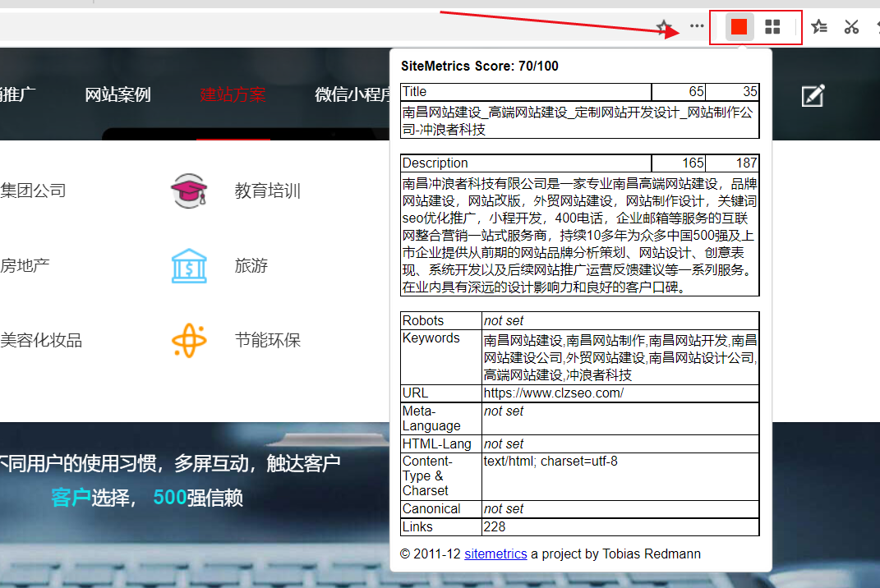Open the three-dots menu in address bar
This screenshot has height=588, width=880.
(697, 26)
